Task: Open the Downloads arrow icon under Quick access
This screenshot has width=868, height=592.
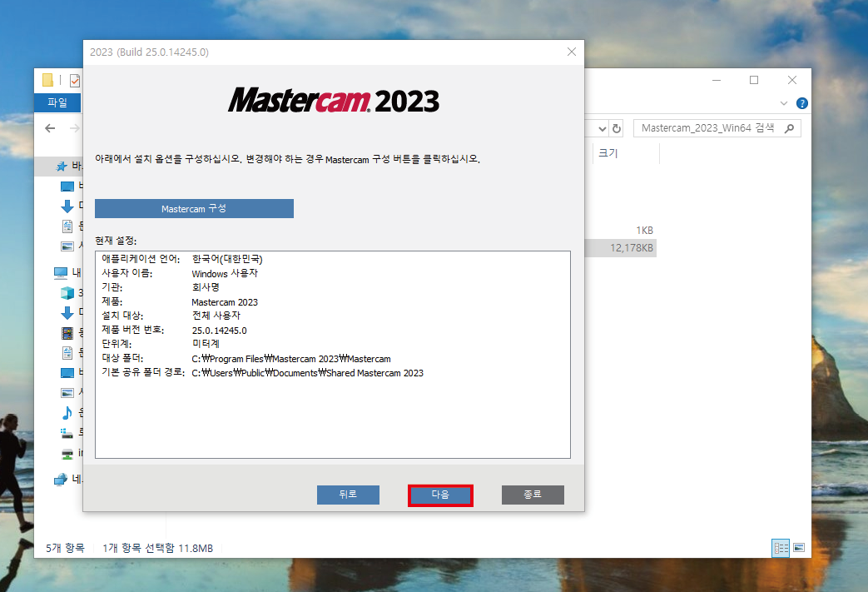Action: pos(67,206)
